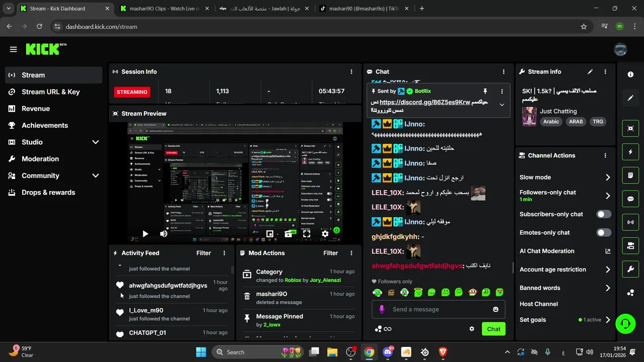Switch to Jawlah browser tab
The width and height of the screenshot is (644, 362).
pyautogui.click(x=265, y=9)
